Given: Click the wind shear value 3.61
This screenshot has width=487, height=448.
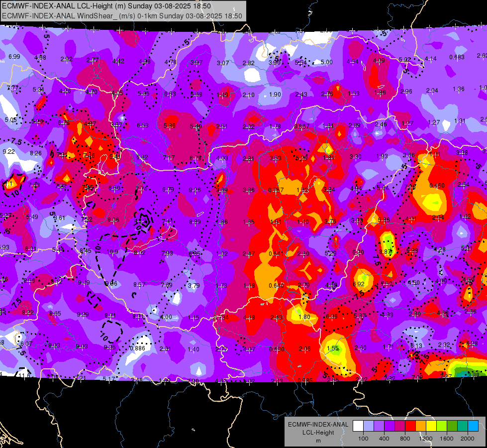Looking at the screenshot, I should (59, 218).
